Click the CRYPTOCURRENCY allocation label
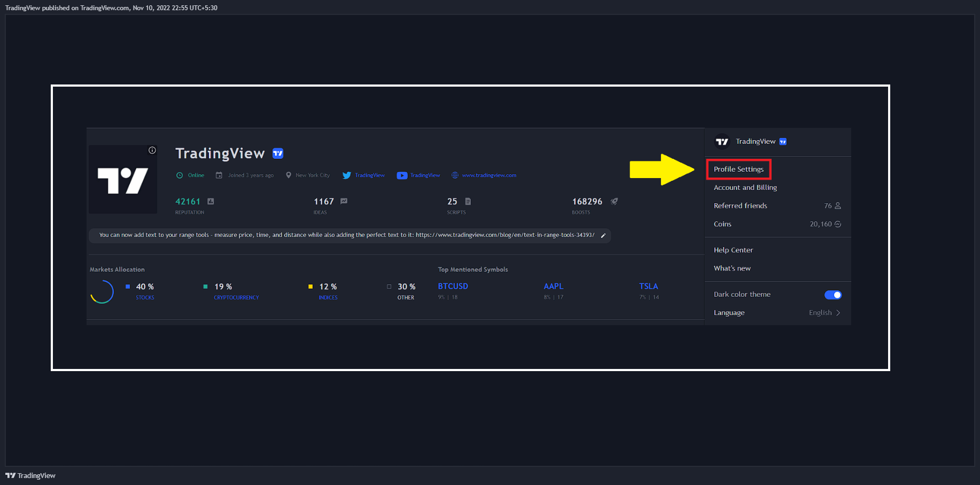 tap(237, 298)
